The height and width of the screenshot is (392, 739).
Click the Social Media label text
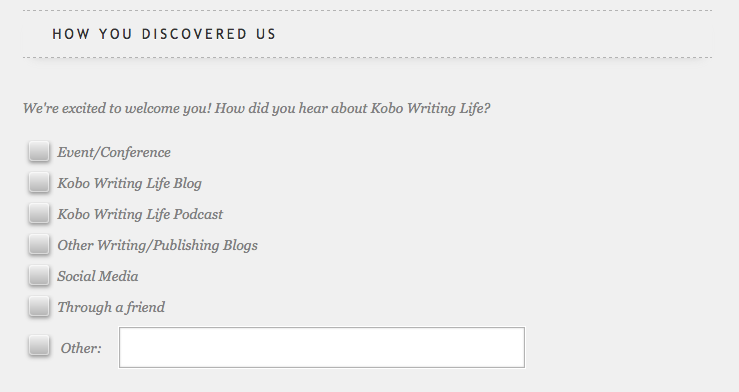point(98,276)
